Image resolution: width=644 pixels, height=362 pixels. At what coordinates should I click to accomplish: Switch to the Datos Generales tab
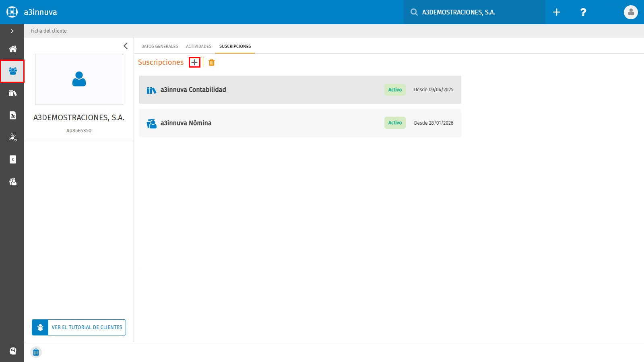[159, 46]
